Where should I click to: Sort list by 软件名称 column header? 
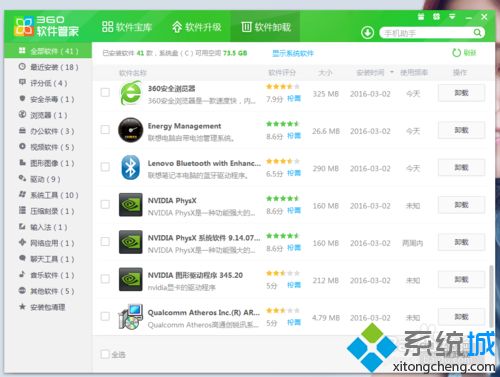pyautogui.click(x=133, y=73)
